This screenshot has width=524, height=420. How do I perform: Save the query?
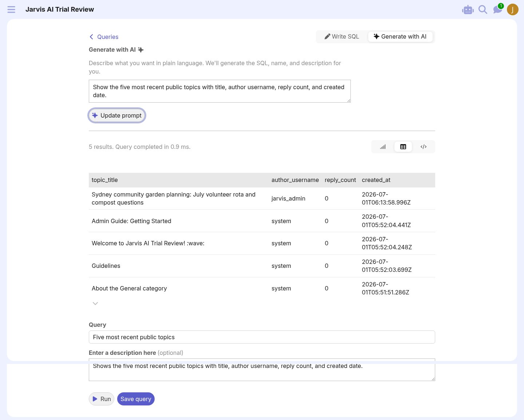point(136,399)
